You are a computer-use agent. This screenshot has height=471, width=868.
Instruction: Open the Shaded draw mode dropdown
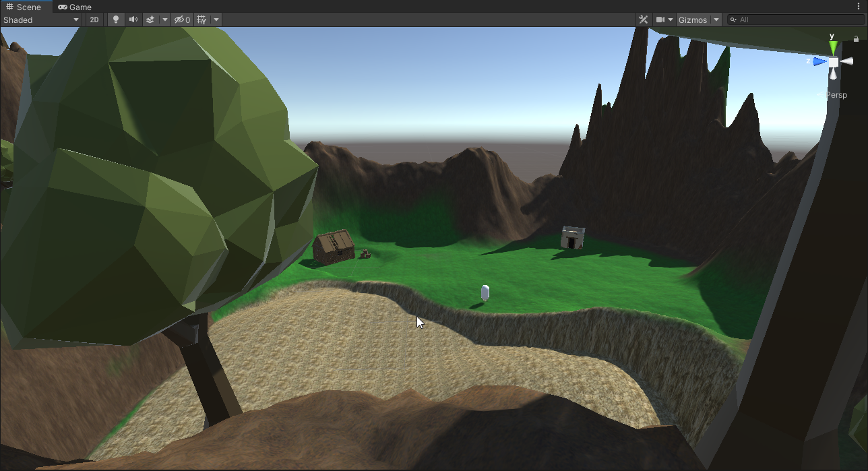[40, 20]
